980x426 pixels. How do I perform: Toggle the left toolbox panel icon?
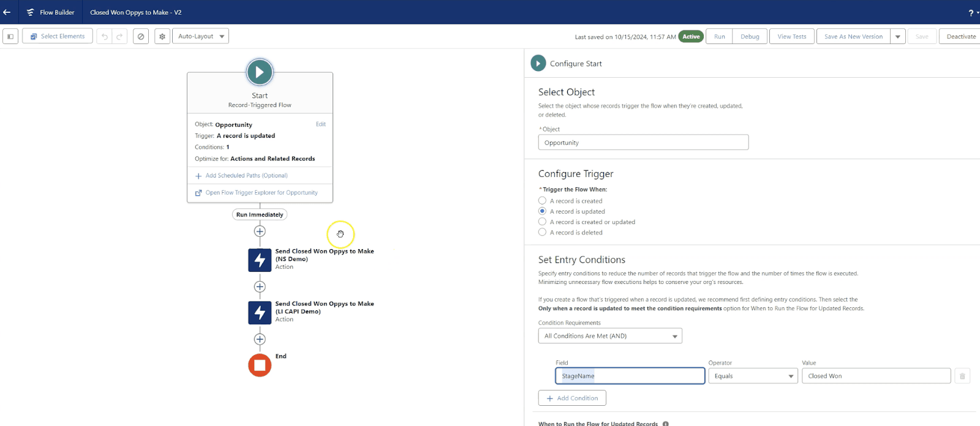[x=10, y=36]
